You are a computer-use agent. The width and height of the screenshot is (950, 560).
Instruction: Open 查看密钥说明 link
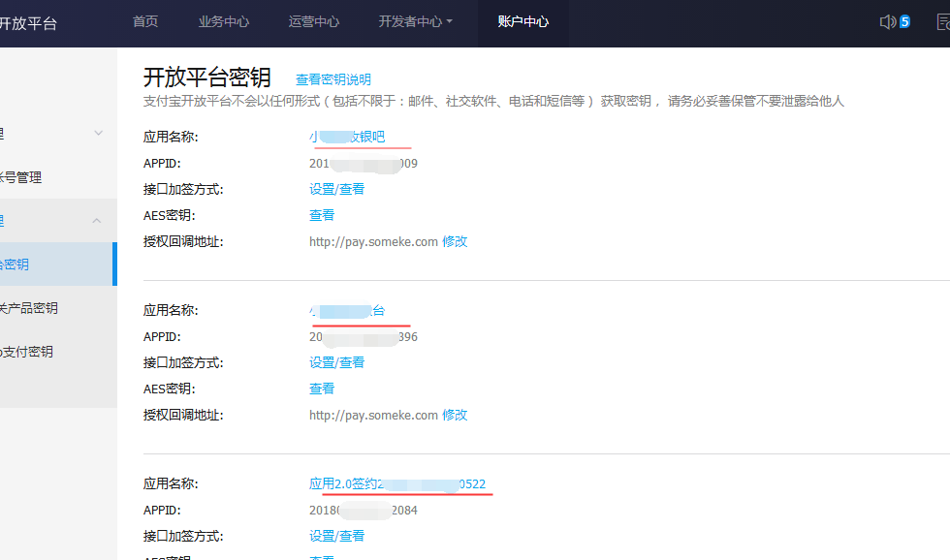pos(333,79)
